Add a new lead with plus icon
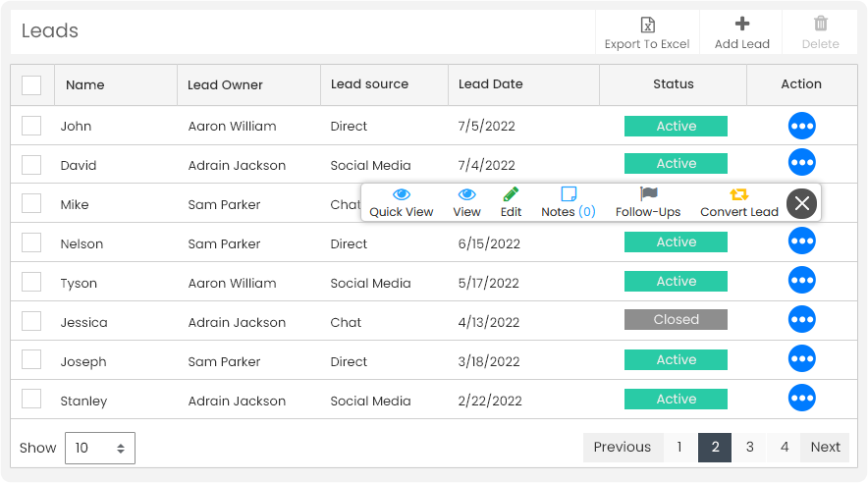This screenshot has width=868, height=483. [741, 24]
